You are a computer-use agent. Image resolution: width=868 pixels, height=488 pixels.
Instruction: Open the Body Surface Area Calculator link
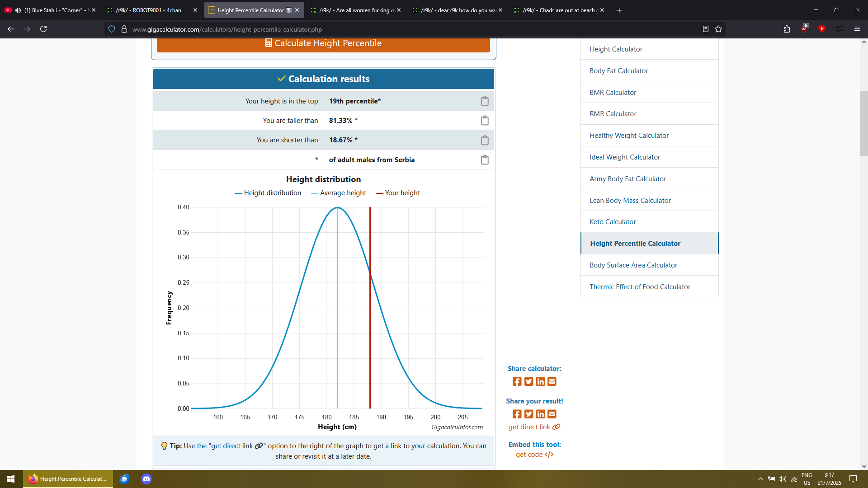point(633,265)
